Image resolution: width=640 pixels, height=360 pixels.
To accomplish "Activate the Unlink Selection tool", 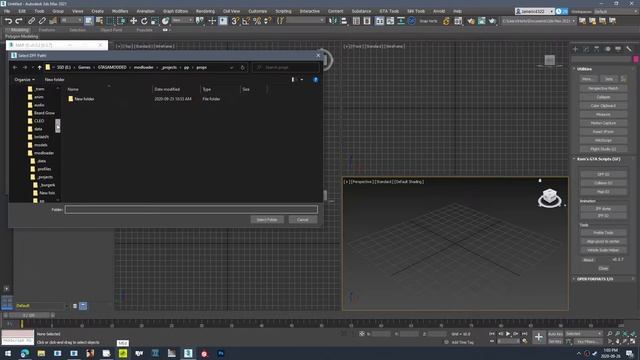I will (42, 21).
